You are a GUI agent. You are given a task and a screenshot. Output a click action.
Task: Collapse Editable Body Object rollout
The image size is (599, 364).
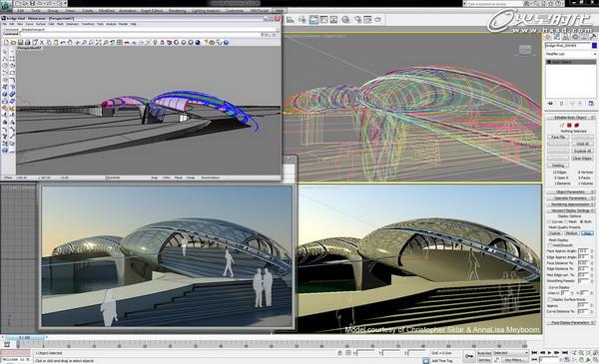tap(570, 118)
